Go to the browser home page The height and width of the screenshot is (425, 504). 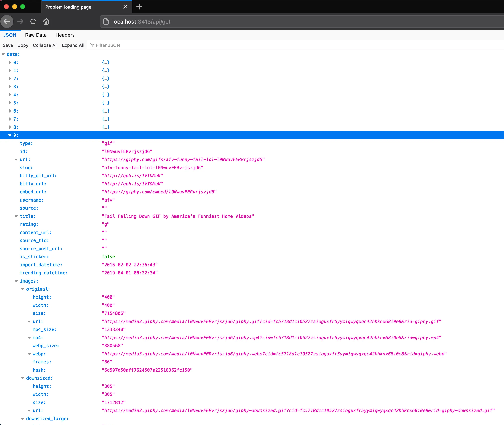pyautogui.click(x=46, y=22)
